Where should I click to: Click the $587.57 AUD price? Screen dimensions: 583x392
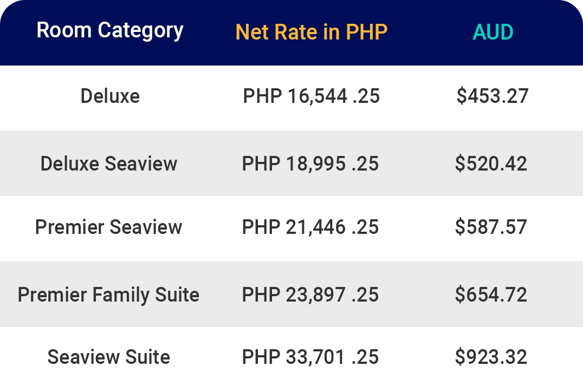(491, 227)
